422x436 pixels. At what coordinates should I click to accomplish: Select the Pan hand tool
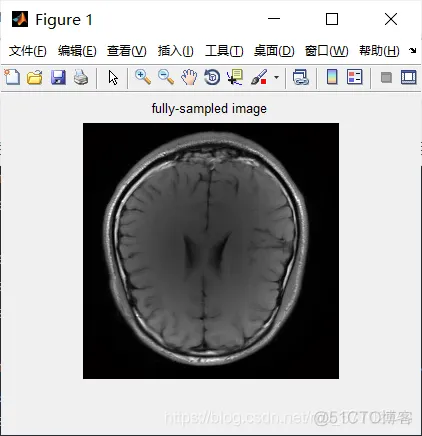tap(189, 77)
